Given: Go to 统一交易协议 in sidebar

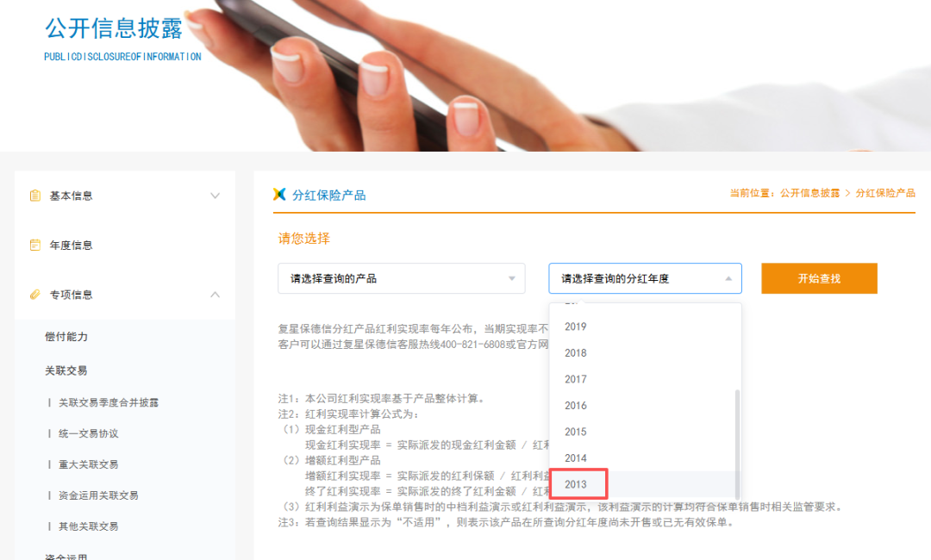Looking at the screenshot, I should 88,433.
